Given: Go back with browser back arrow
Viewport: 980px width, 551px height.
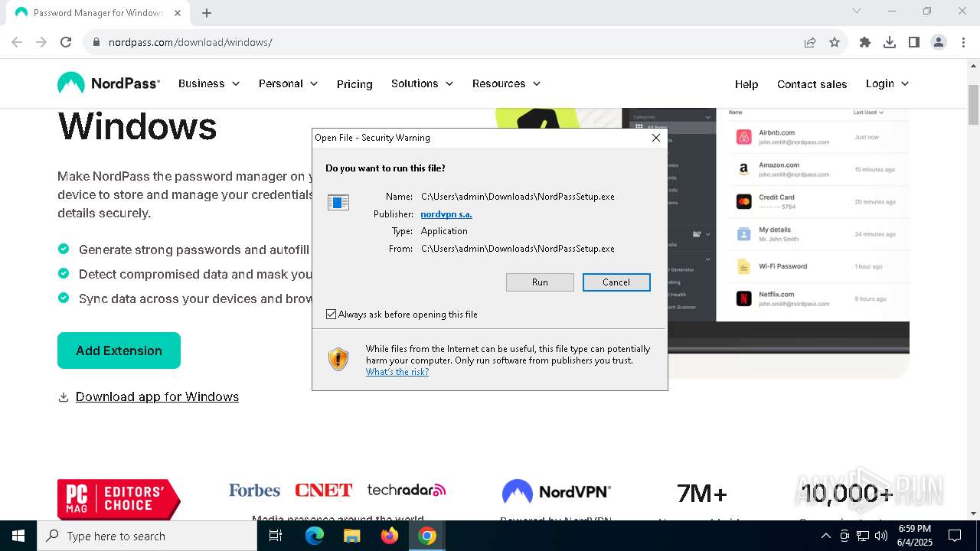Looking at the screenshot, I should click(x=17, y=42).
